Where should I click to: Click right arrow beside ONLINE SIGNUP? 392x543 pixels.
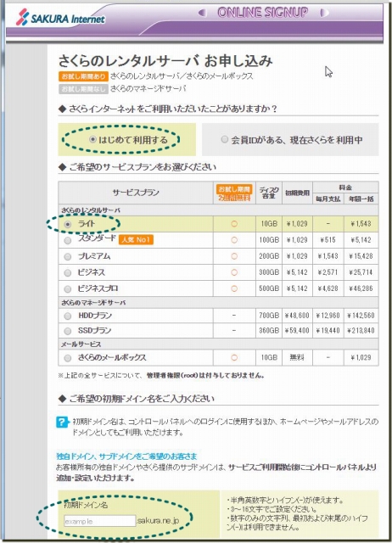pyautogui.click(x=324, y=14)
